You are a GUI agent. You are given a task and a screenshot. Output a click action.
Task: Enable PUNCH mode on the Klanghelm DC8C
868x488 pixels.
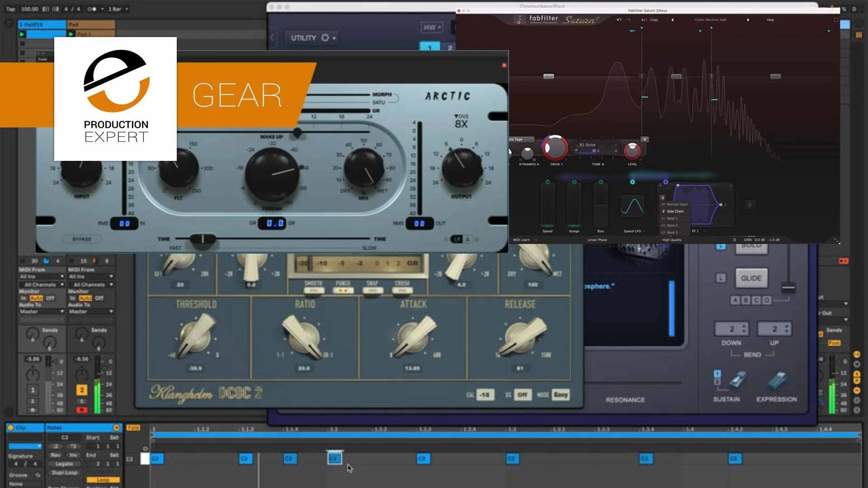coord(343,291)
